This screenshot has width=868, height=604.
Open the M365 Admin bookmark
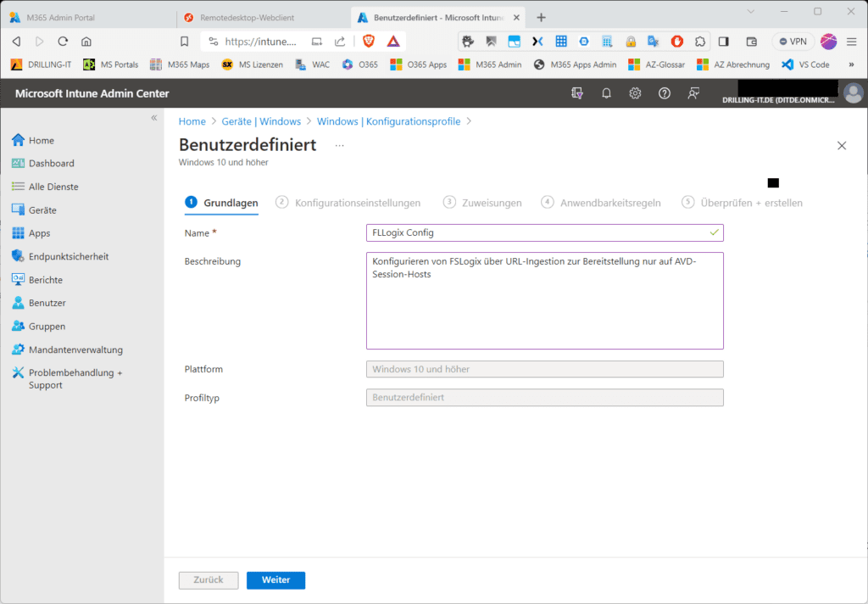pos(490,64)
